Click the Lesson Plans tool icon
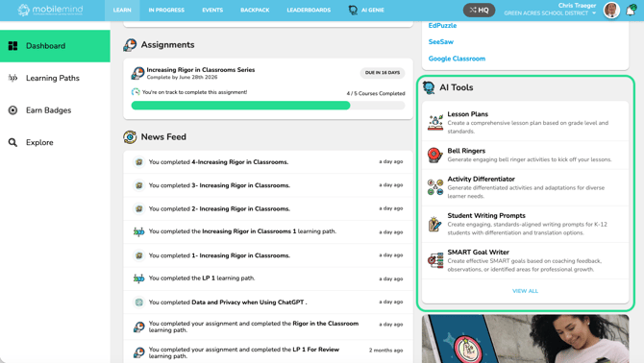This screenshot has width=644, height=363. click(x=435, y=122)
